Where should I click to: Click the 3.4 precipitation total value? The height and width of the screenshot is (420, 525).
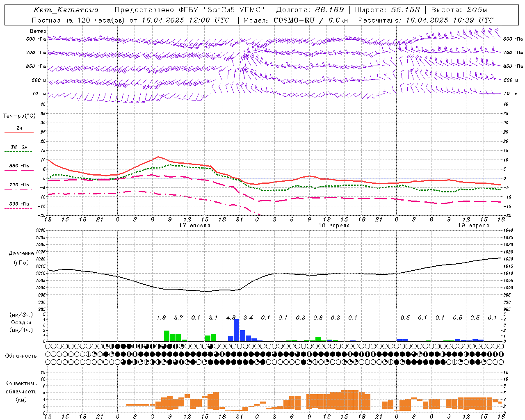click(248, 317)
